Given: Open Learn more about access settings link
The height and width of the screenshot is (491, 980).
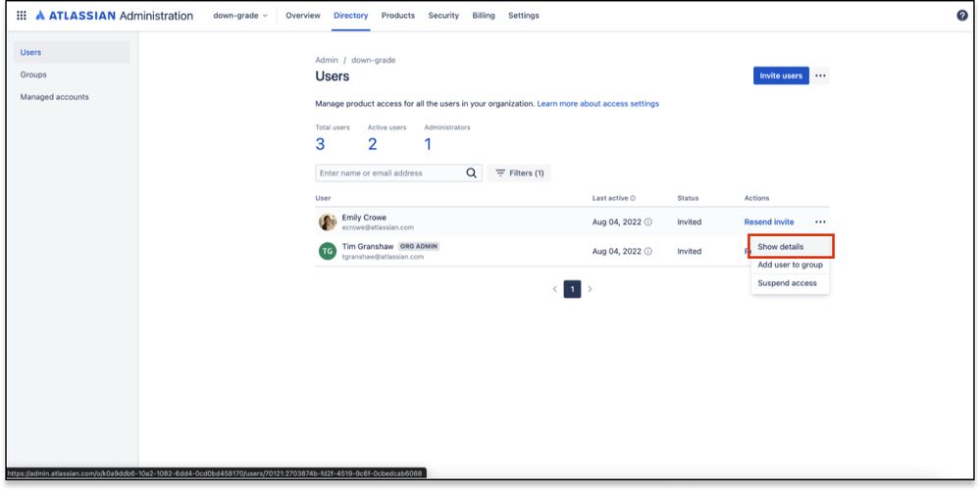Looking at the screenshot, I should [598, 104].
